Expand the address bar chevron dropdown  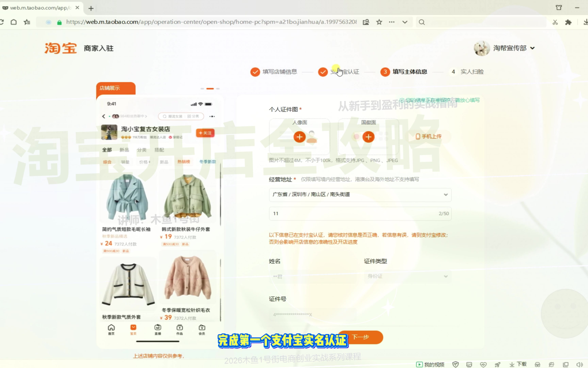(405, 22)
